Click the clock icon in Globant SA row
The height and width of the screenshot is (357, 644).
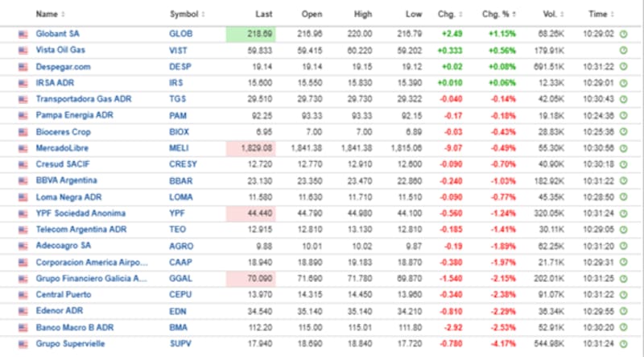tap(623, 35)
